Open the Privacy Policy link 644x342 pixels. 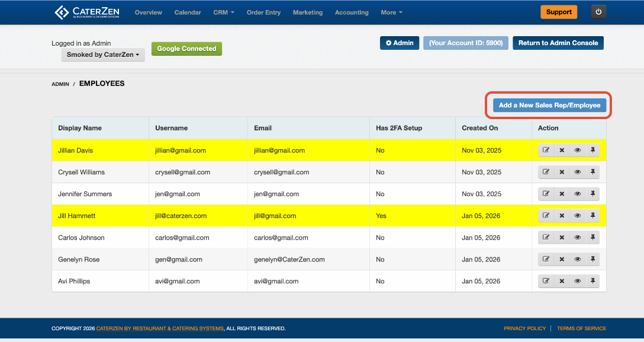[x=524, y=328]
